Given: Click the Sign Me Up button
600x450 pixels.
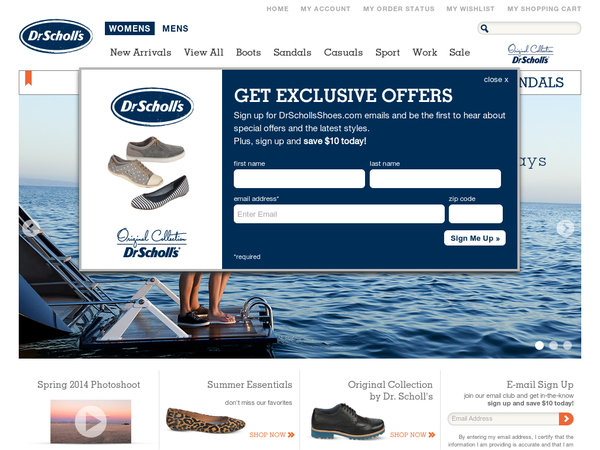Looking at the screenshot, I should point(475,238).
